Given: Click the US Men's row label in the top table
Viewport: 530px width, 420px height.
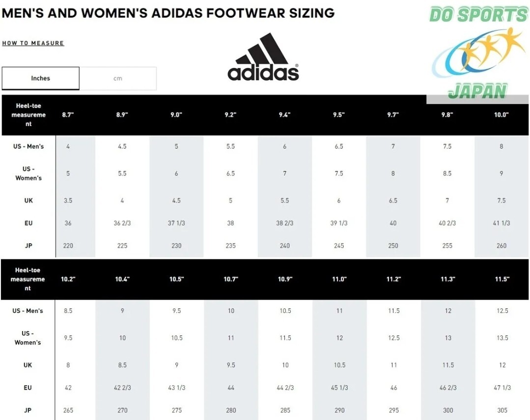Looking at the screenshot, I should [x=28, y=146].
